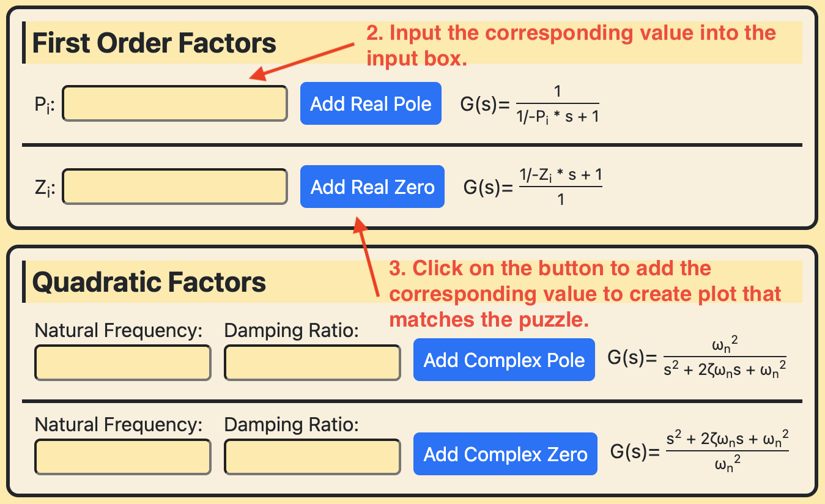825x504 pixels.
Task: Click the complex pole G(s) formula
Action: (697, 360)
